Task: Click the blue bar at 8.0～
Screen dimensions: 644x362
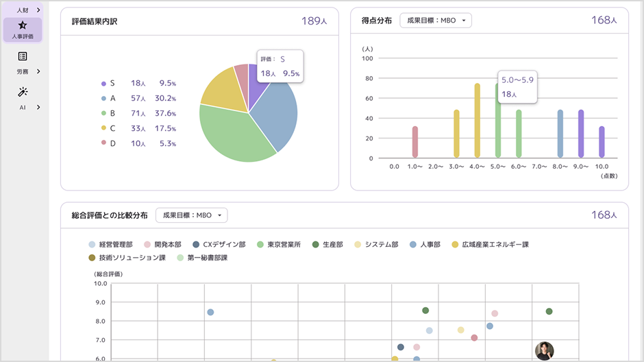Action: click(560, 134)
